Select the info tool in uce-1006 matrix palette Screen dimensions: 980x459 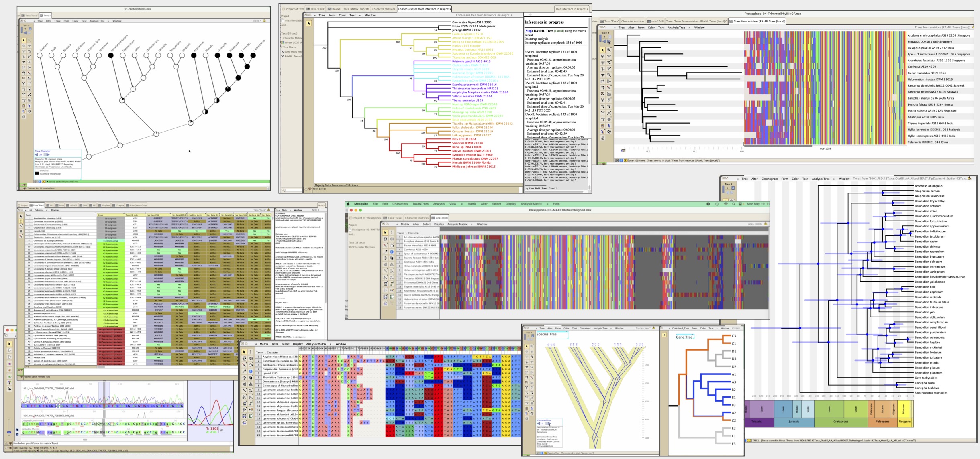click(x=392, y=252)
